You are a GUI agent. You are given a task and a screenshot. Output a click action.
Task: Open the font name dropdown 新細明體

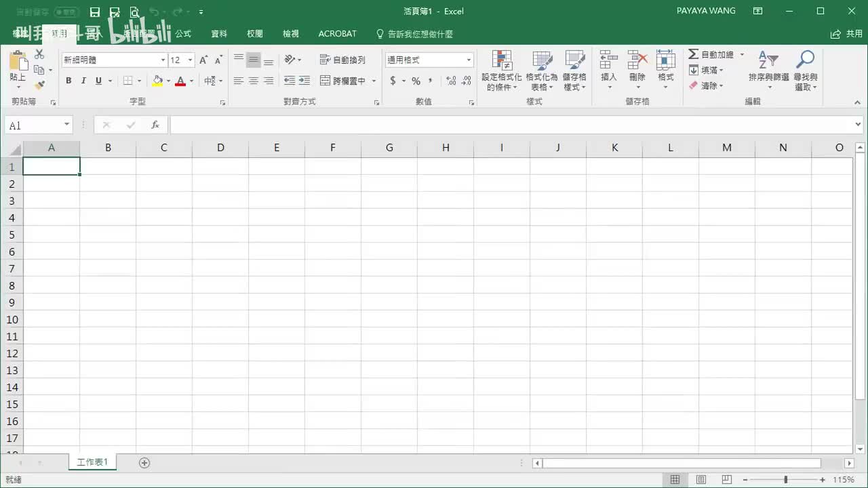click(x=163, y=60)
